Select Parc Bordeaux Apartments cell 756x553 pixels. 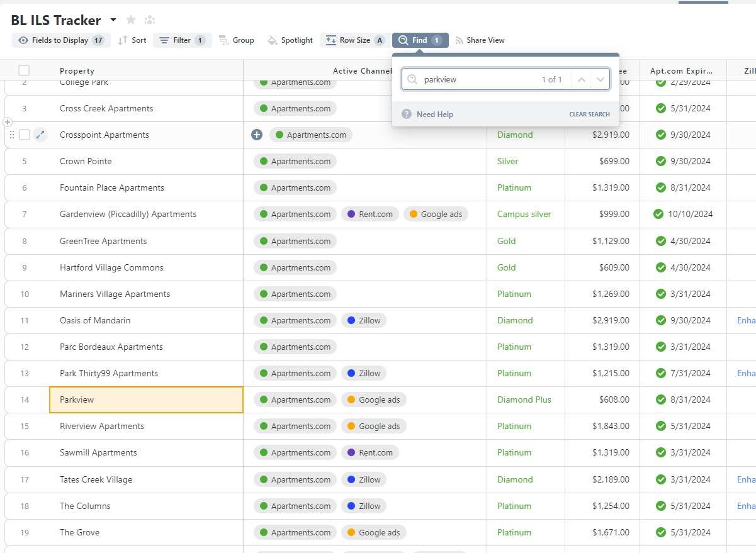pyautogui.click(x=146, y=347)
